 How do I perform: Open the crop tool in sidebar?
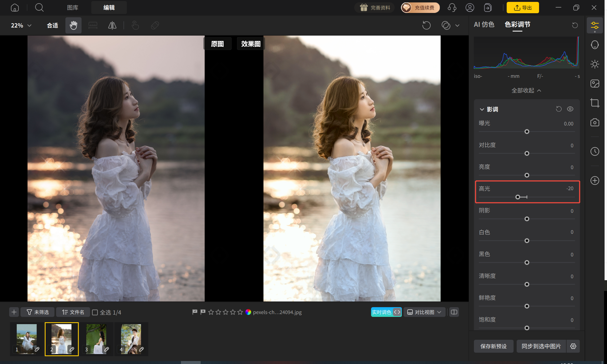point(595,103)
